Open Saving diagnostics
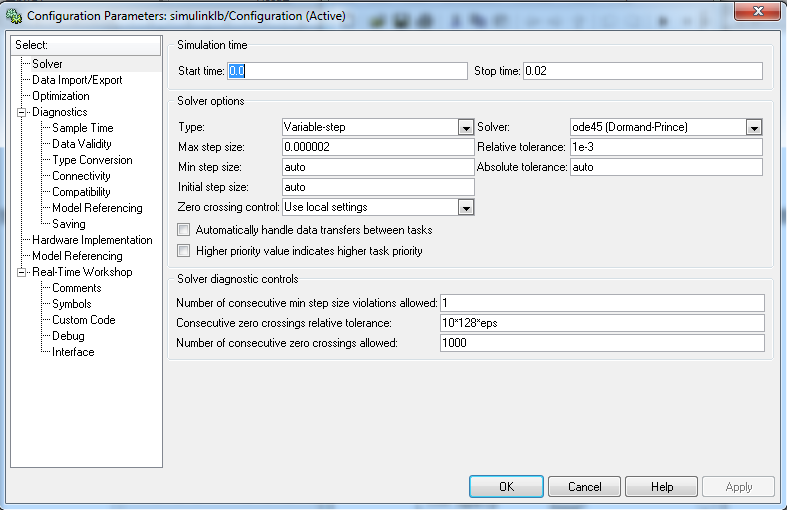This screenshot has height=510, width=787. tap(69, 224)
